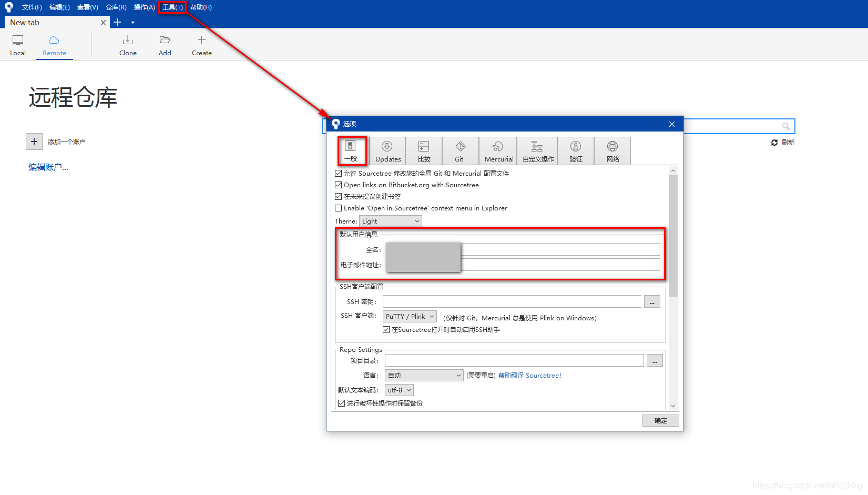Open the 查看(V) menu
The height and width of the screenshot is (495, 868).
click(88, 7)
